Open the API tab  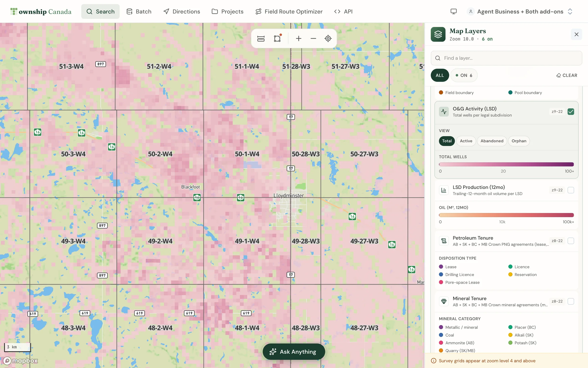point(343,12)
